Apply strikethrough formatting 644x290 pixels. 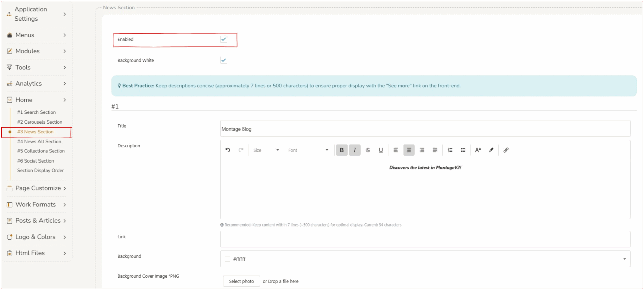coord(368,150)
